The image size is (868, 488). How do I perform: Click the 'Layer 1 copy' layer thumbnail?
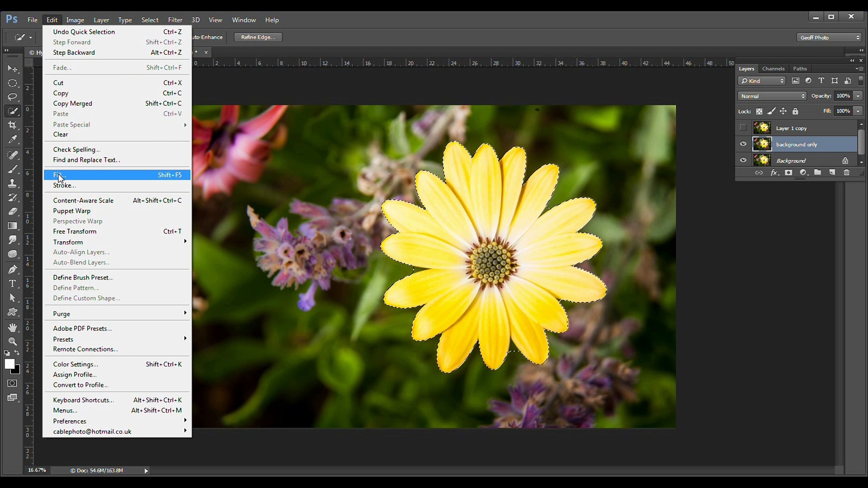[x=762, y=128]
